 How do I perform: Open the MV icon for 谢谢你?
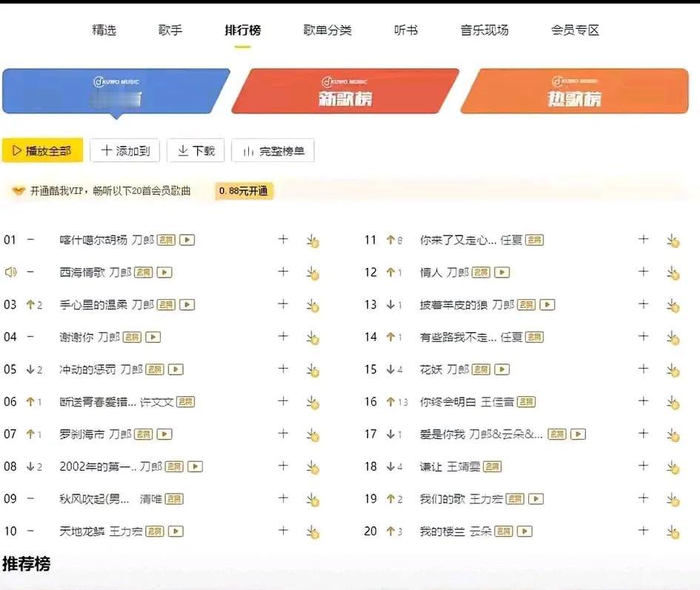[153, 337]
